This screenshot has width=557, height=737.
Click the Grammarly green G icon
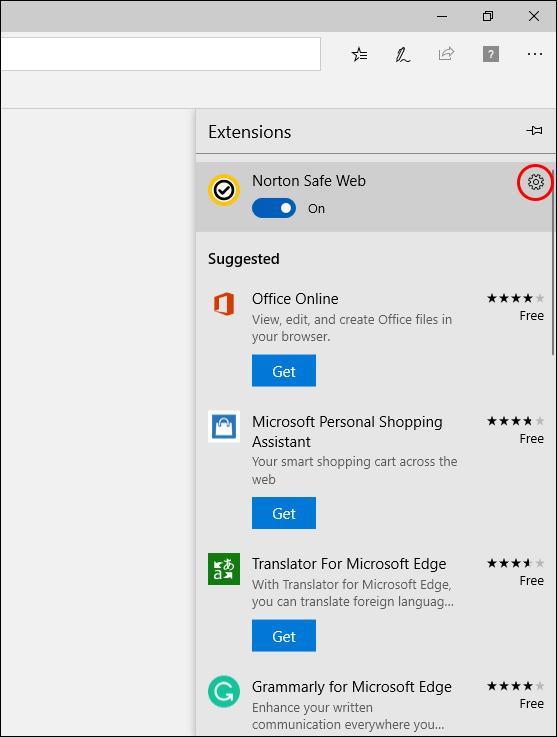[224, 691]
